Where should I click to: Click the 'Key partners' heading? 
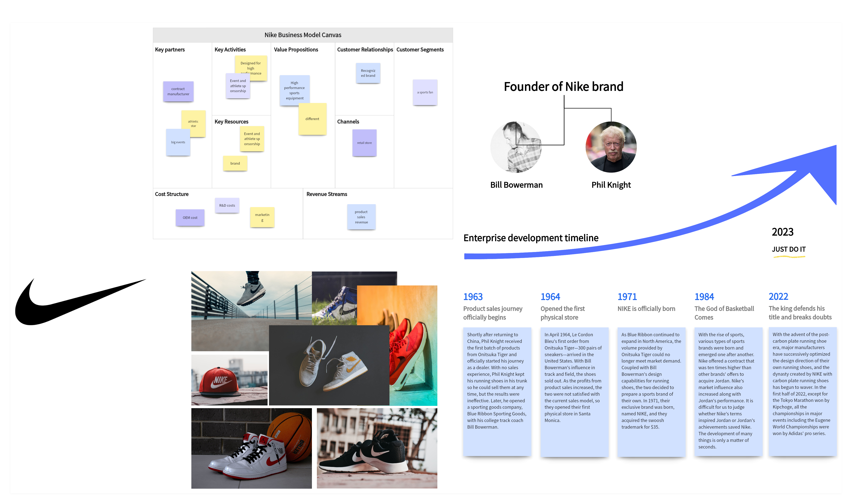tap(170, 49)
